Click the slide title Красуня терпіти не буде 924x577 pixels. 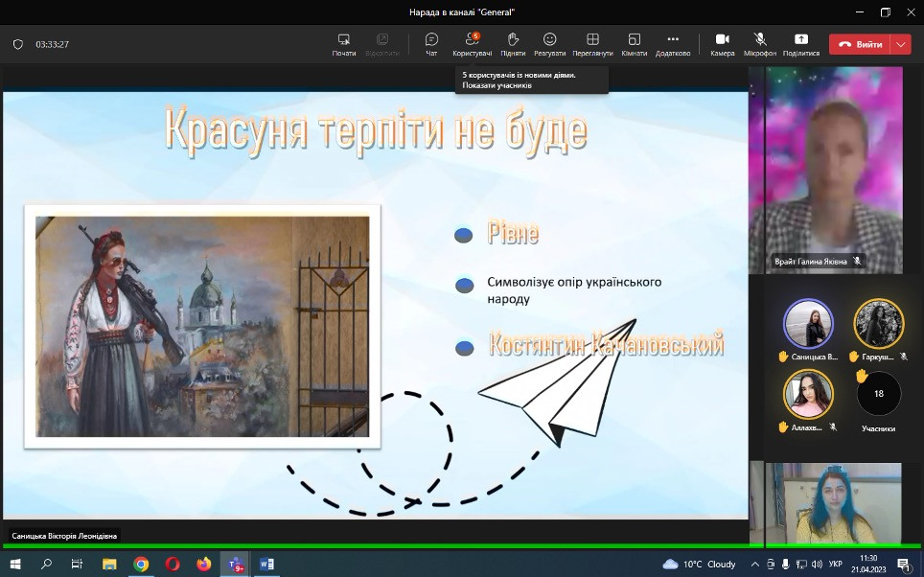tap(376, 132)
